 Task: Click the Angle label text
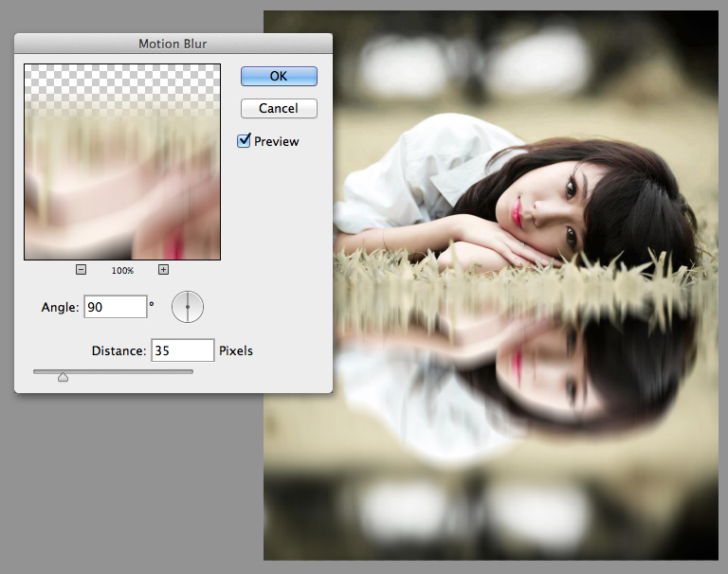pyautogui.click(x=60, y=307)
